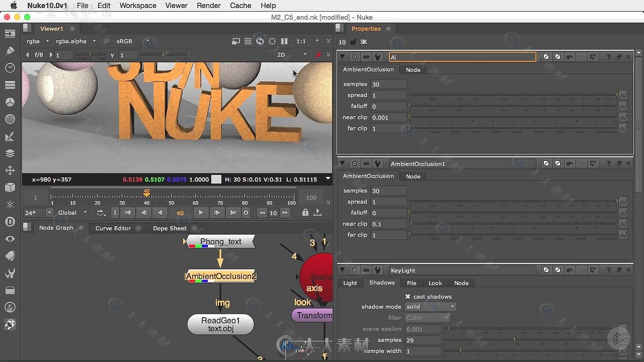
Task: Open the Merge nodes menu (layers icon)
Action: 10,153
